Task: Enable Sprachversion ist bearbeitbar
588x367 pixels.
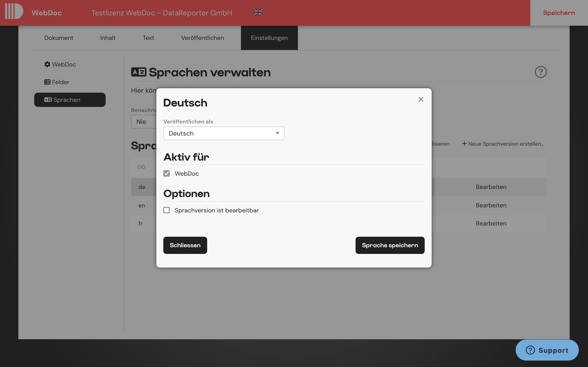Action: tap(167, 210)
